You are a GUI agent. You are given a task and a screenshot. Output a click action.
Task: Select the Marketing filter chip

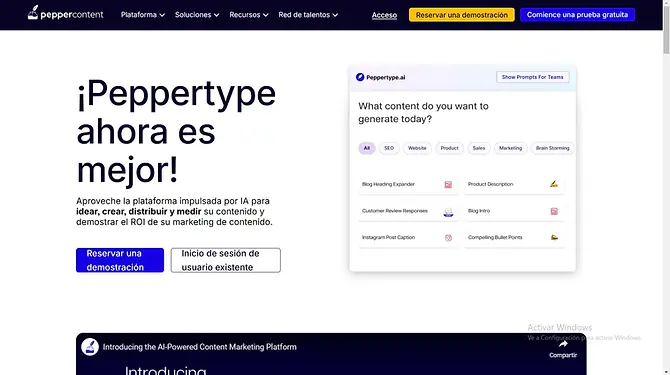point(511,148)
